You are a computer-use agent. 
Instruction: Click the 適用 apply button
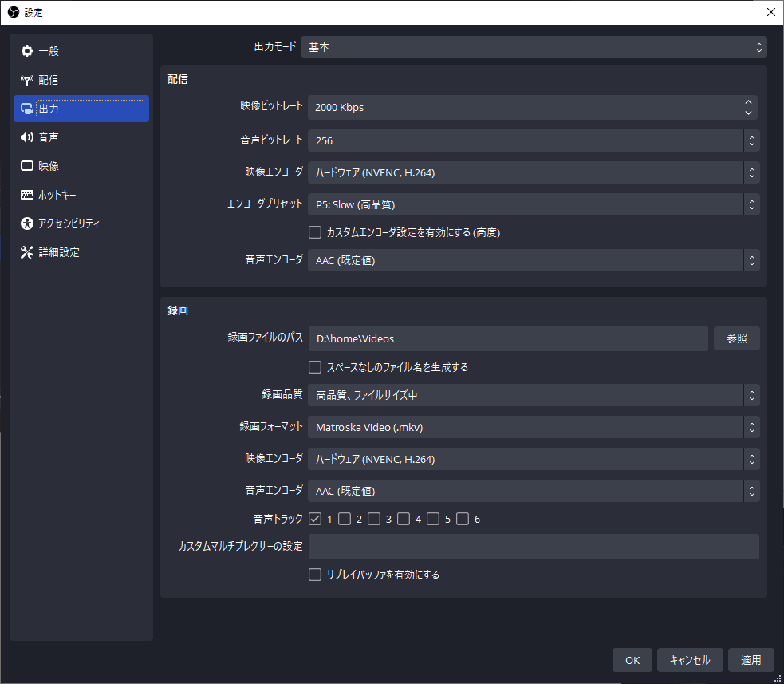click(x=751, y=660)
